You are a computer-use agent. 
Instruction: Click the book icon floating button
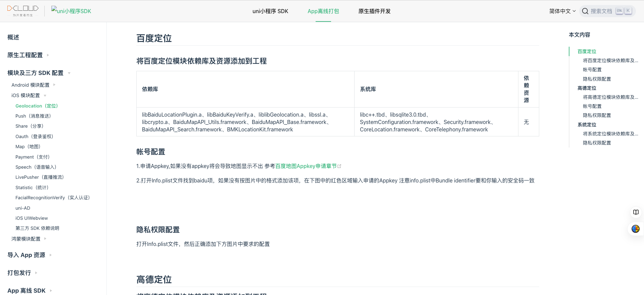coord(636,212)
